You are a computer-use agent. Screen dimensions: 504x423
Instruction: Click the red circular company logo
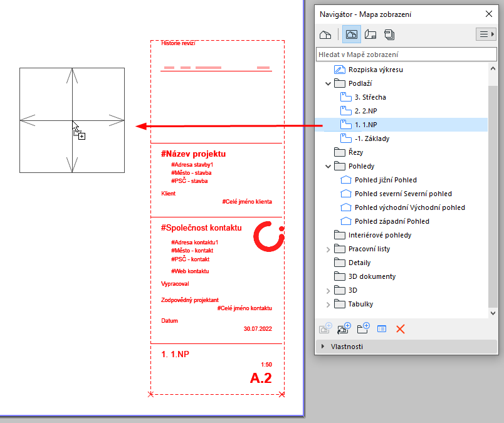pos(269,236)
